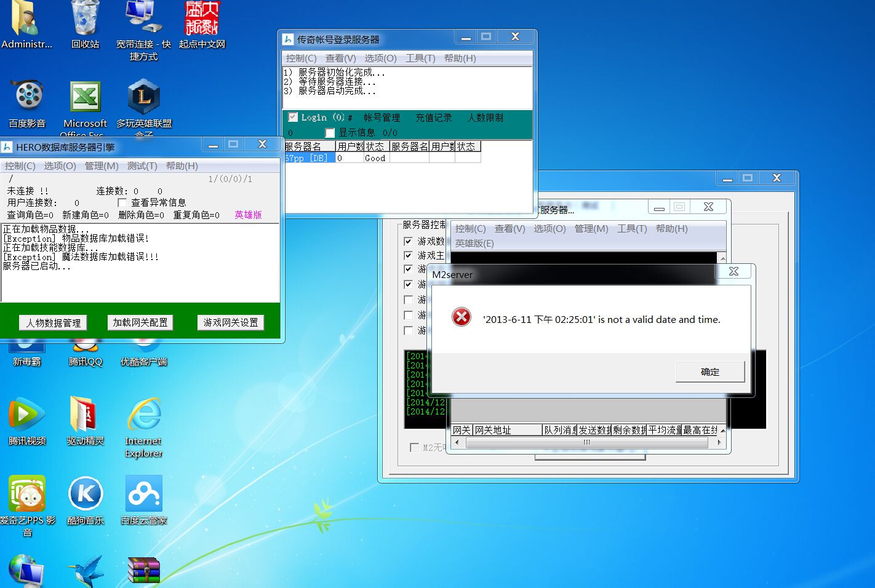
Task: Toggle the M2 checkbox at the control panel bottom
Action: [414, 447]
